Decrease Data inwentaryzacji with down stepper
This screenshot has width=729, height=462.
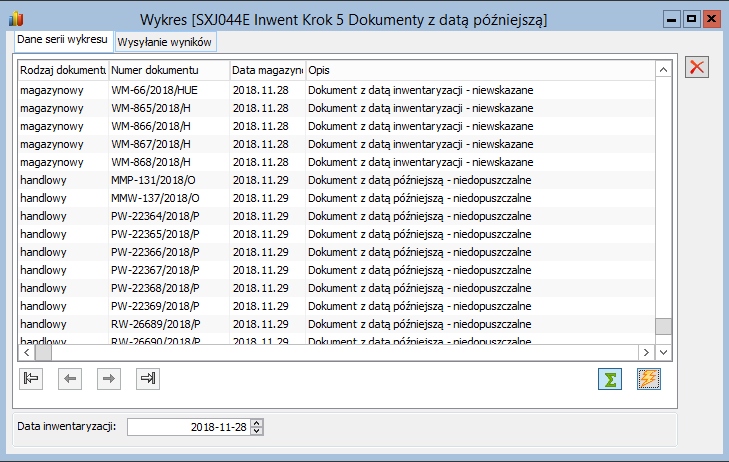pyautogui.click(x=257, y=431)
